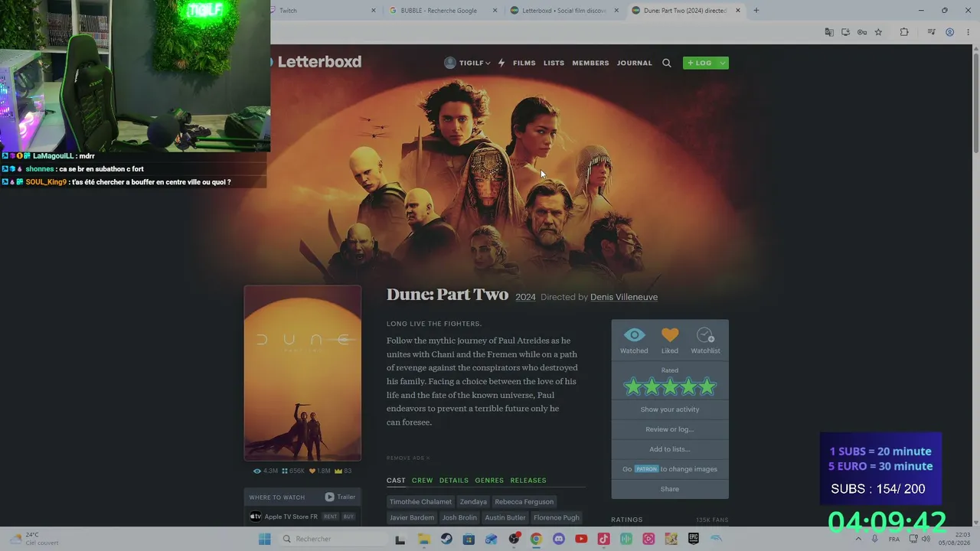
Task: Open the TIGILF profile avatar
Action: pyautogui.click(x=450, y=63)
